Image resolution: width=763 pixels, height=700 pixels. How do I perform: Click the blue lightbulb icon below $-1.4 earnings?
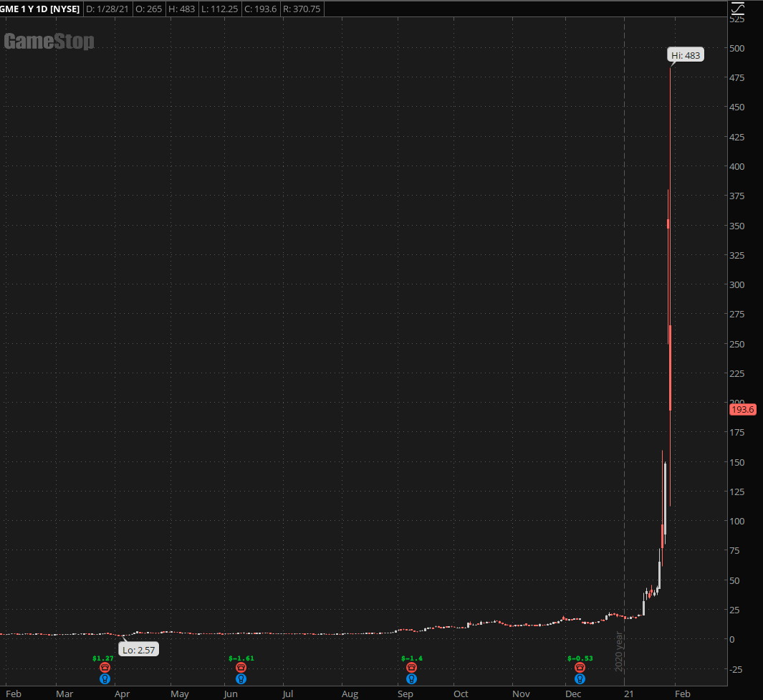(411, 679)
